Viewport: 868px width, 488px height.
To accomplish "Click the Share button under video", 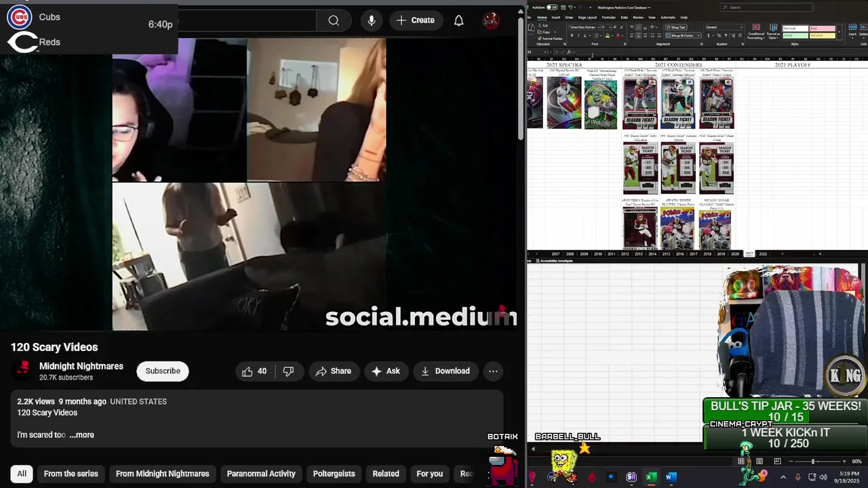I will 333,371.
